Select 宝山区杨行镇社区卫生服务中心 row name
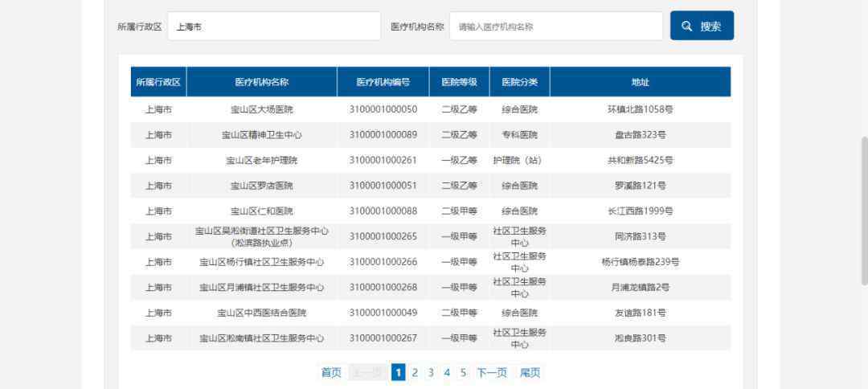This screenshot has height=389, width=868. click(x=262, y=262)
